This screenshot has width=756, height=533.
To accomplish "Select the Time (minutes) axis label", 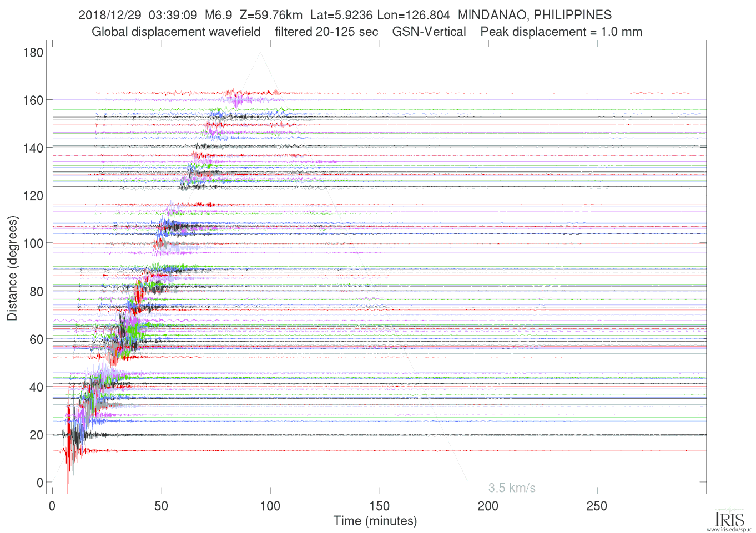I will click(375, 521).
